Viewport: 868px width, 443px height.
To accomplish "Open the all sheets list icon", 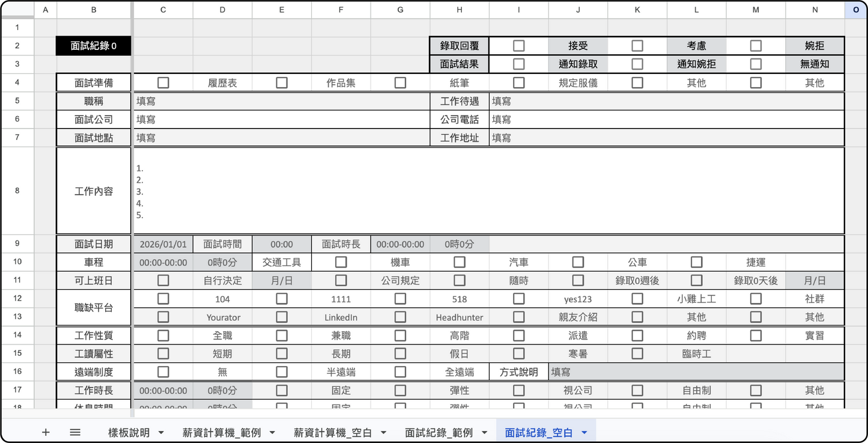I will pyautogui.click(x=75, y=432).
